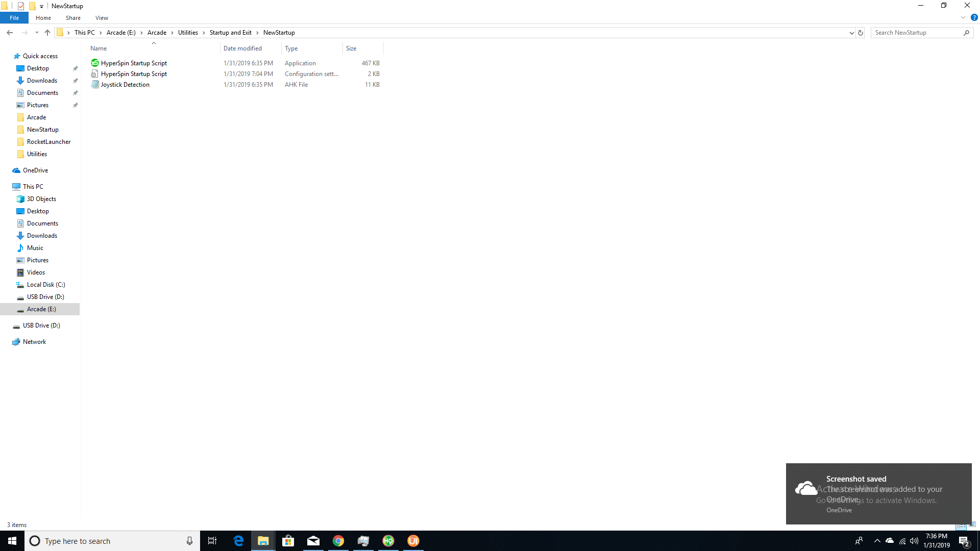Open RocketLauncher folder in Quick access

[x=48, y=142]
